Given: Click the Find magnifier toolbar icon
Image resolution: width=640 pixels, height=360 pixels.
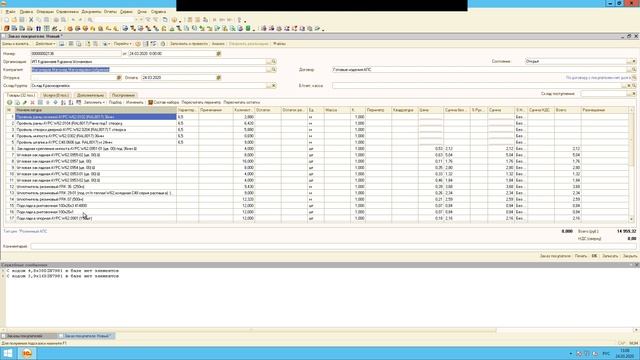Looking at the screenshot, I should (90, 20).
